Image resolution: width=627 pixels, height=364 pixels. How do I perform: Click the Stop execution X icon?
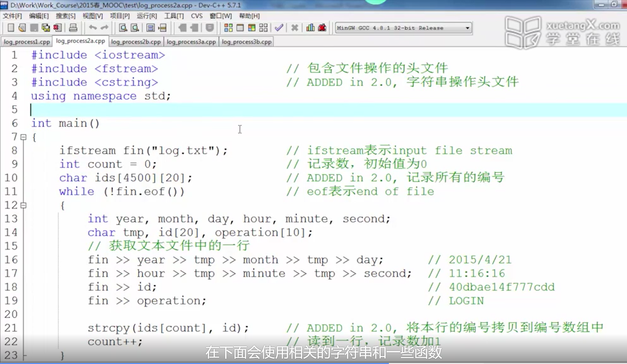point(294,28)
